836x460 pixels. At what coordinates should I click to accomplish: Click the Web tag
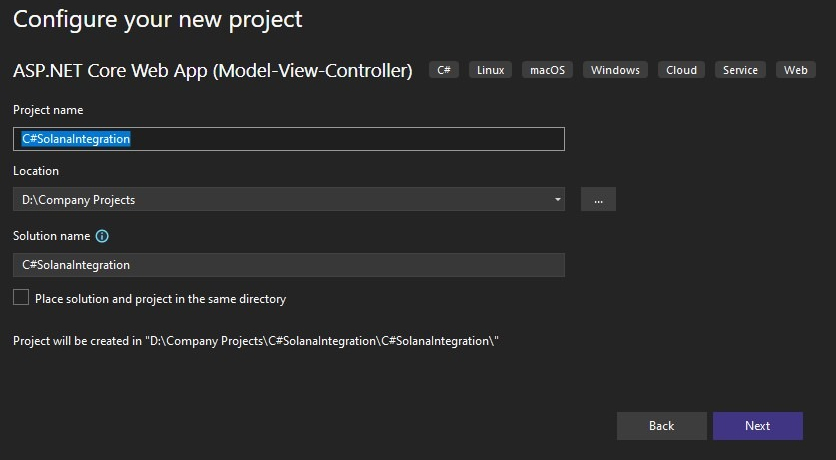[795, 70]
